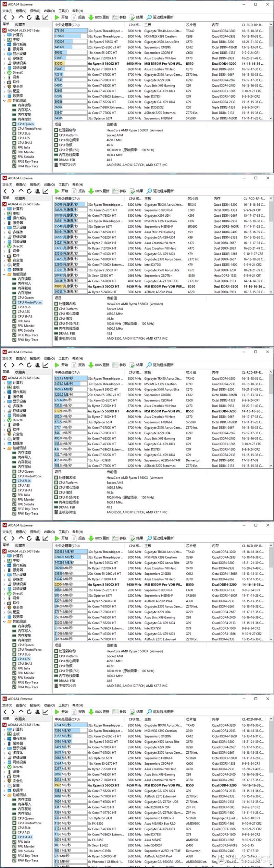The width and height of the screenshot is (274, 868).
Task: Click the Parameters (参数) icon in the bottom window
Action: pos(119,712)
